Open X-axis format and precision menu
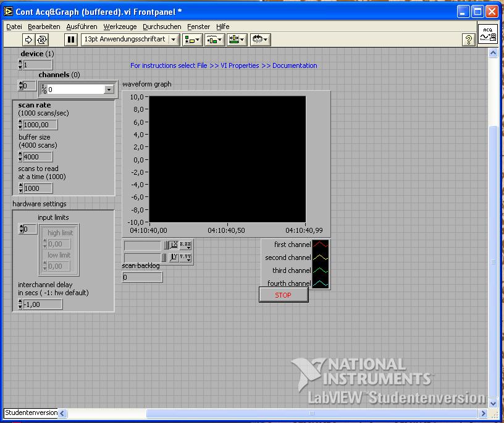The width and height of the screenshot is (504, 423). [185, 245]
